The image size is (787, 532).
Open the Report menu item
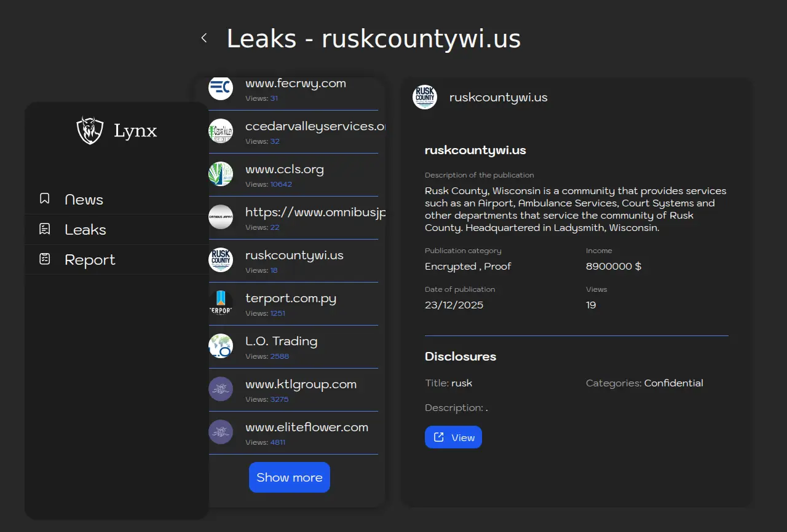pos(90,260)
